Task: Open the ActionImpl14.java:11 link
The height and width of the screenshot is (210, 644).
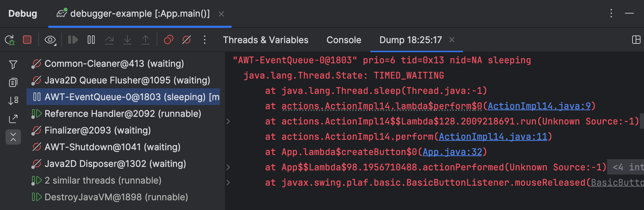Action: (493, 137)
